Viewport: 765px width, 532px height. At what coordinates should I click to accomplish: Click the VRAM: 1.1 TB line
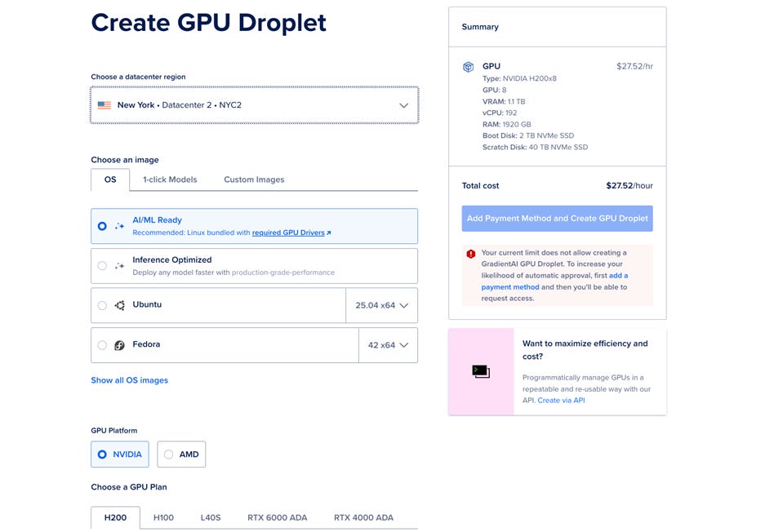coord(504,101)
